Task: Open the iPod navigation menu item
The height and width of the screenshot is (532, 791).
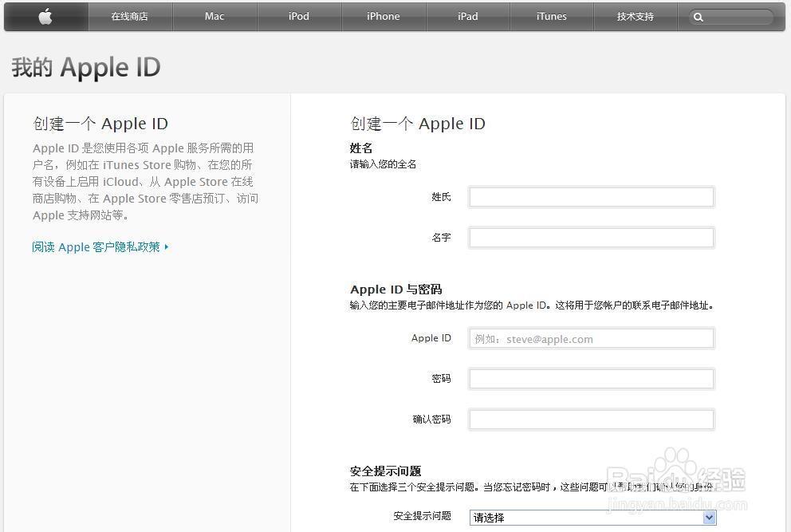Action: (x=298, y=16)
